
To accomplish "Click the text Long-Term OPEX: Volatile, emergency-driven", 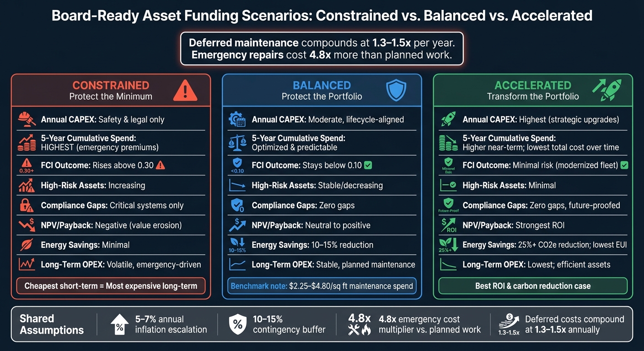I will click(121, 265).
